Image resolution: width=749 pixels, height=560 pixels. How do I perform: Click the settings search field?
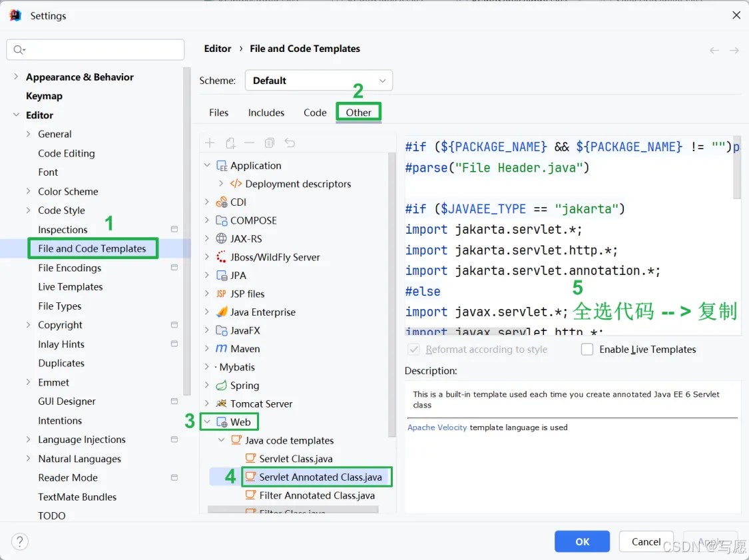(95, 50)
